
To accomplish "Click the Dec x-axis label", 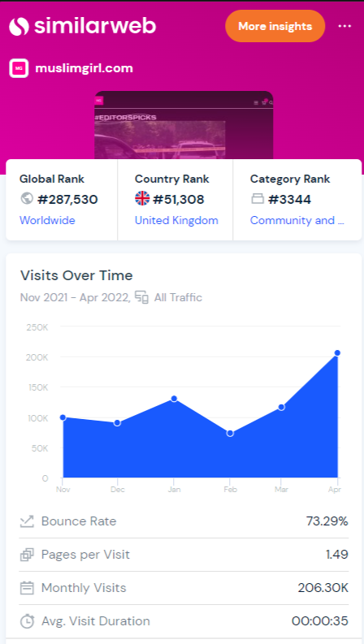I will (x=118, y=490).
